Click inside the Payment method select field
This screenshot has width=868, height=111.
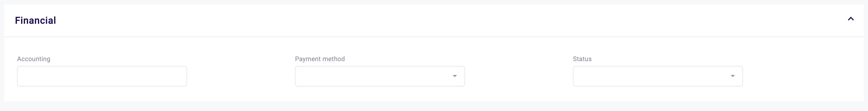pyautogui.click(x=374, y=76)
